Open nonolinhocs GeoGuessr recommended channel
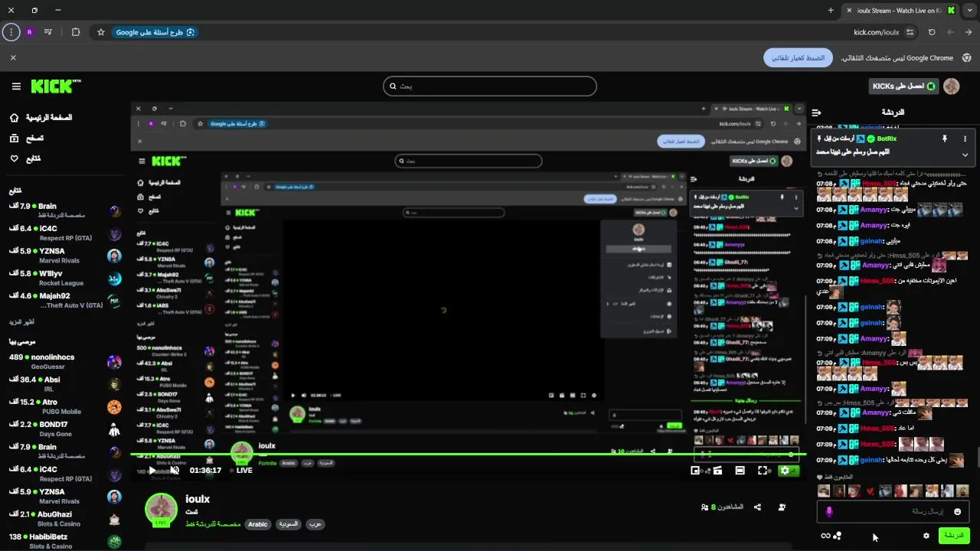 pos(64,361)
